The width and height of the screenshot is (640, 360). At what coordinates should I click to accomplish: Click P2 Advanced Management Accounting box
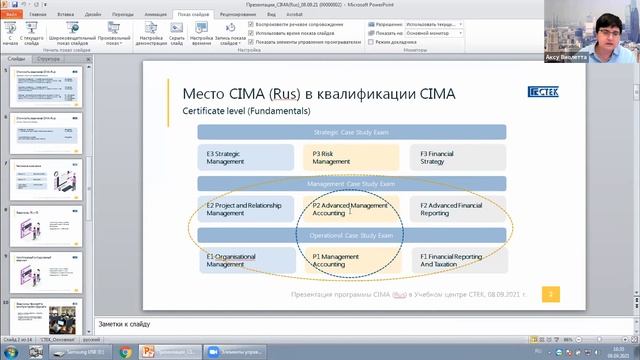point(351,209)
